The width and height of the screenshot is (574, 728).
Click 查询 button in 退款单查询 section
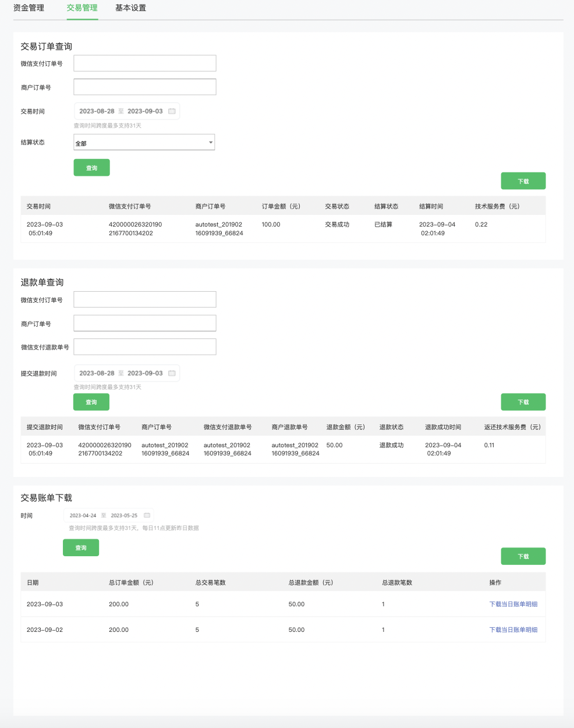91,402
